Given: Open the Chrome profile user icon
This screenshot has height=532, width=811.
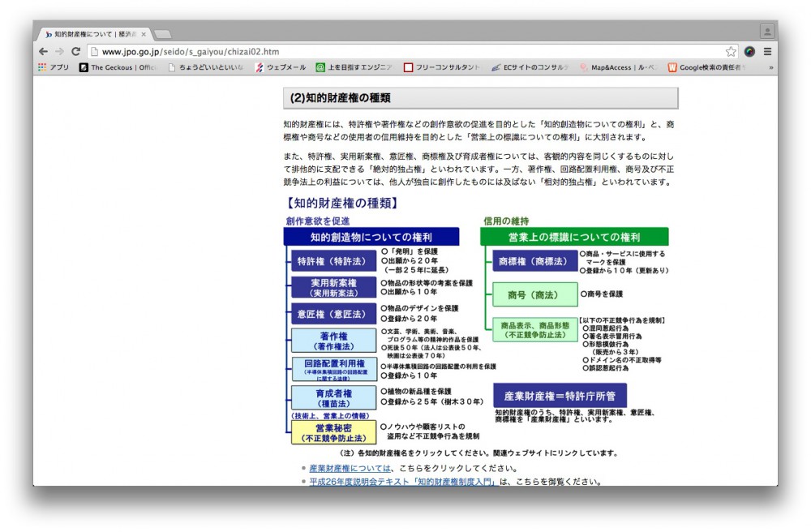Looking at the screenshot, I should (x=767, y=32).
